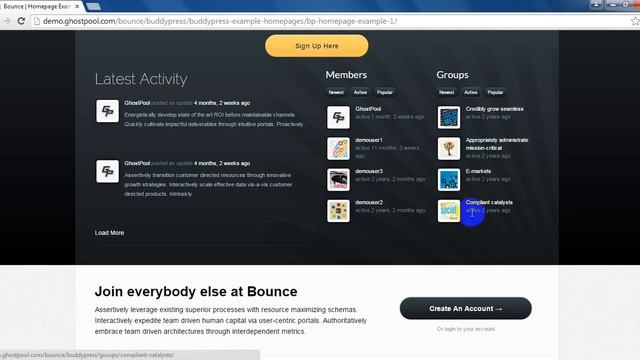
Task: Click the Latest Activity heading
Action: pos(141,79)
